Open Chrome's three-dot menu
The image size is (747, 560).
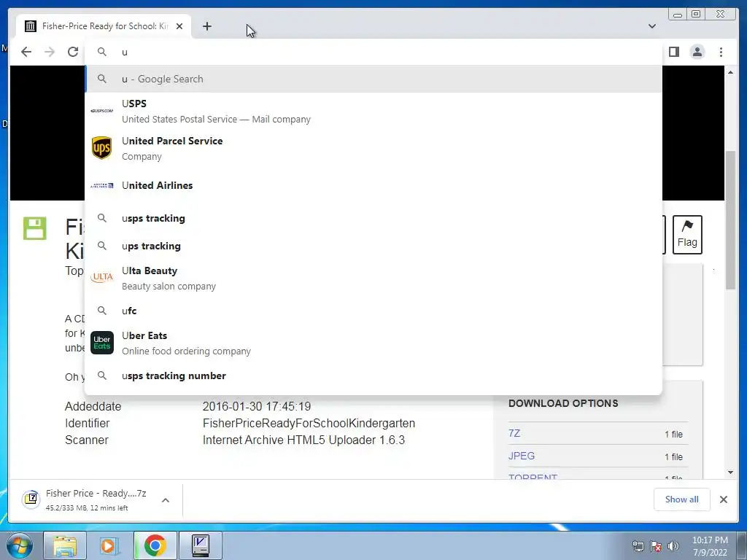coord(721,52)
